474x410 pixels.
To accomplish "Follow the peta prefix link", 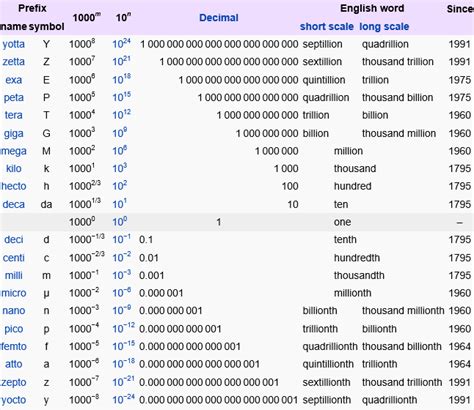I will pos(14,98).
